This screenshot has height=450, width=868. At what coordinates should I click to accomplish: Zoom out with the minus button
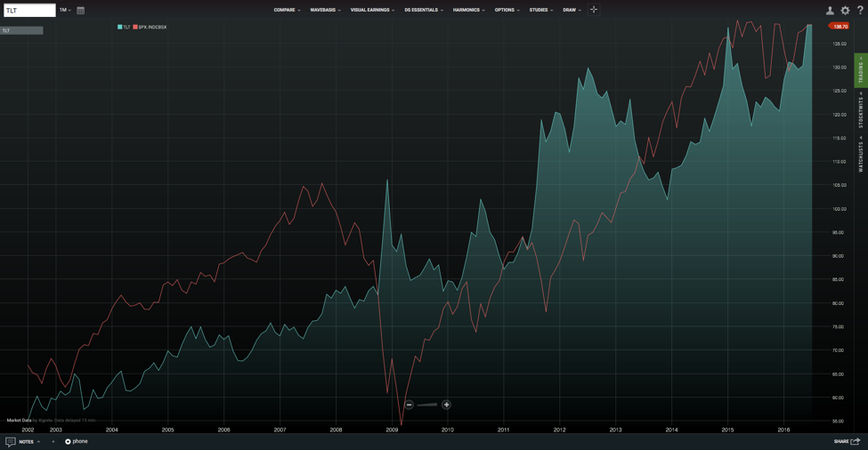tap(410, 405)
